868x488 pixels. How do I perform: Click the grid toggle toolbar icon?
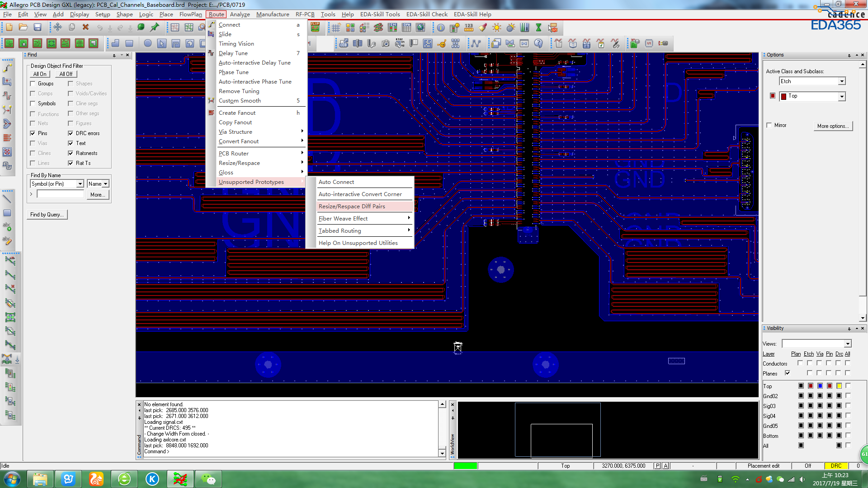[336, 28]
